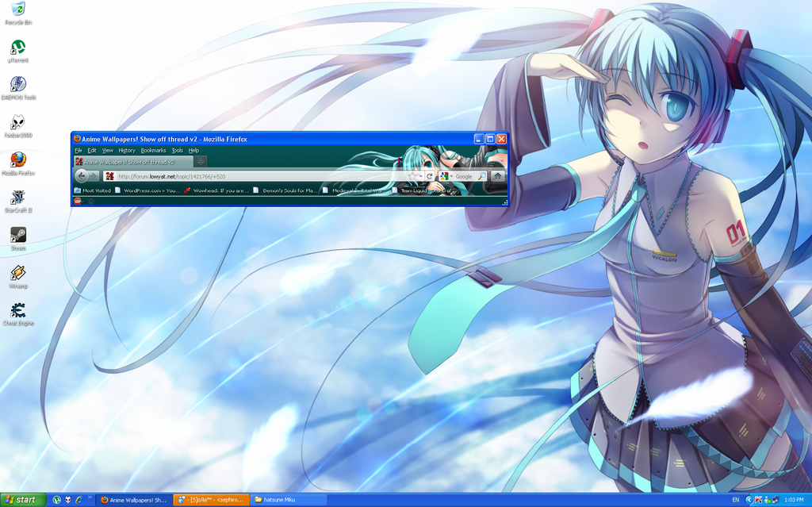The height and width of the screenshot is (507, 812).
Task: Click the Adblock Plus status bar icon
Action: click(x=77, y=202)
